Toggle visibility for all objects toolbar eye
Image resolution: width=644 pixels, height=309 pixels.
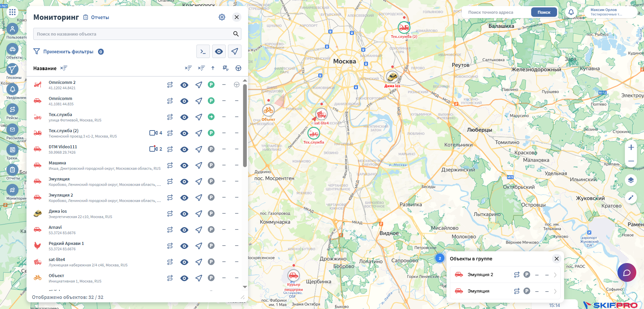click(219, 51)
